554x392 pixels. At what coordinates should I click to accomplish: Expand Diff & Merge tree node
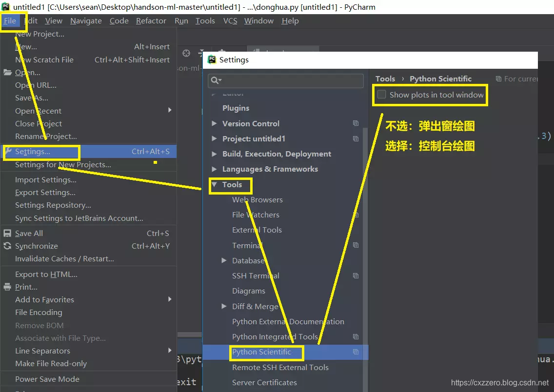click(224, 306)
